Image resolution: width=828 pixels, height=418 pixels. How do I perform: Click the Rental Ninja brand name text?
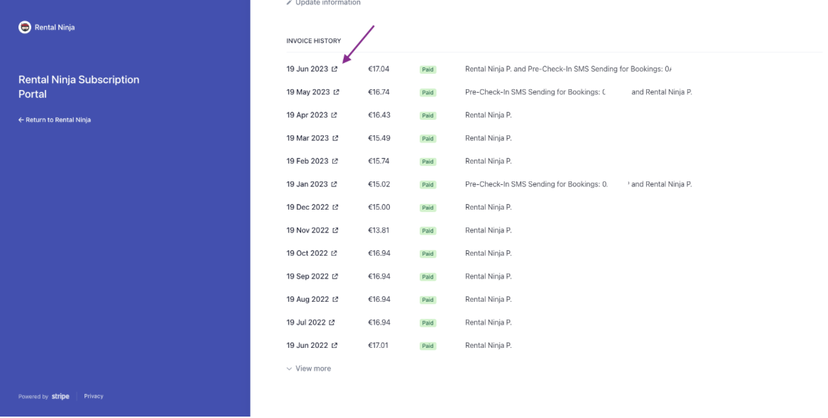[54, 27]
